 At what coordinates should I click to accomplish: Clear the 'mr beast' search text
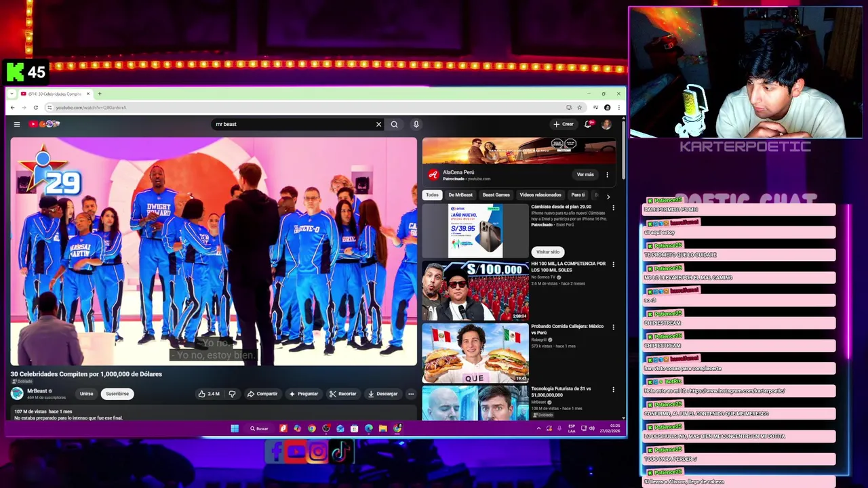click(x=378, y=124)
